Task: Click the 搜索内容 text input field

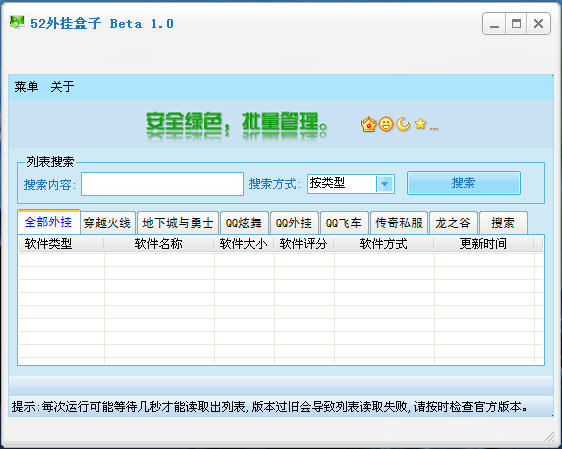Action: [162, 184]
